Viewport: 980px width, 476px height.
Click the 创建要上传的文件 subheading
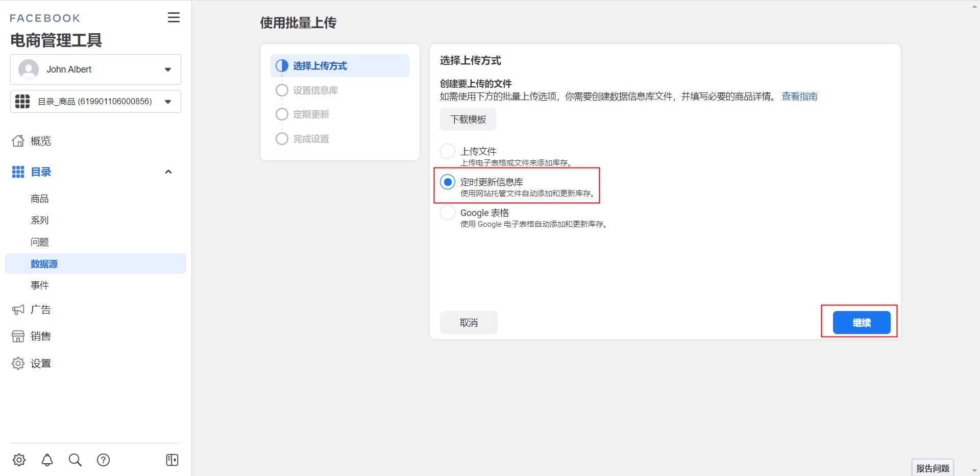(476, 84)
